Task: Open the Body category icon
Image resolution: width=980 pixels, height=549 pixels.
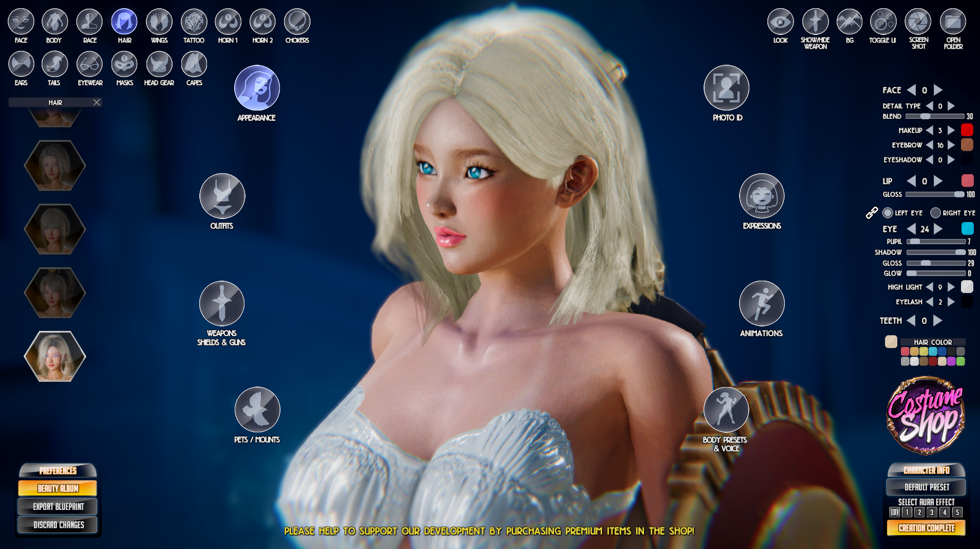Action: pos(54,22)
